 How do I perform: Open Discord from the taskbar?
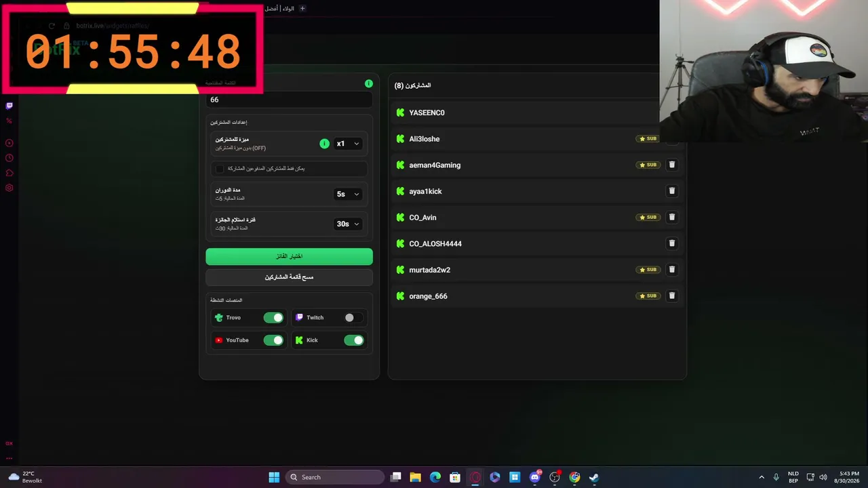tap(535, 477)
